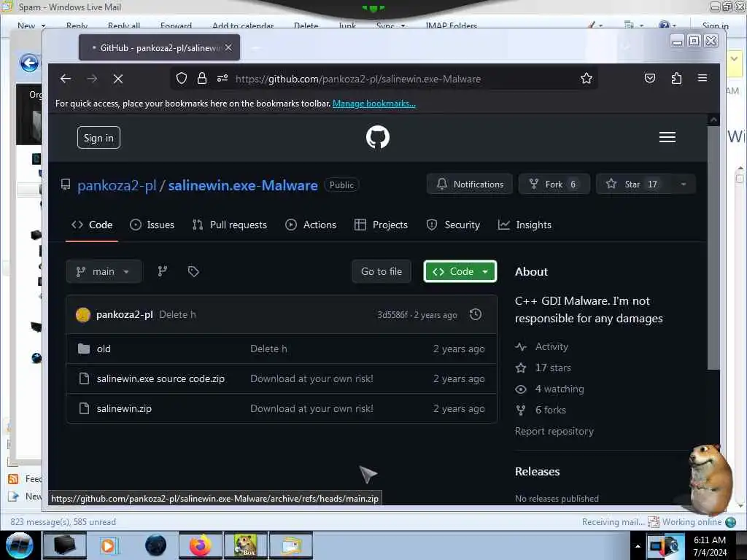Open pankoza2-pl owner link

[117, 185]
